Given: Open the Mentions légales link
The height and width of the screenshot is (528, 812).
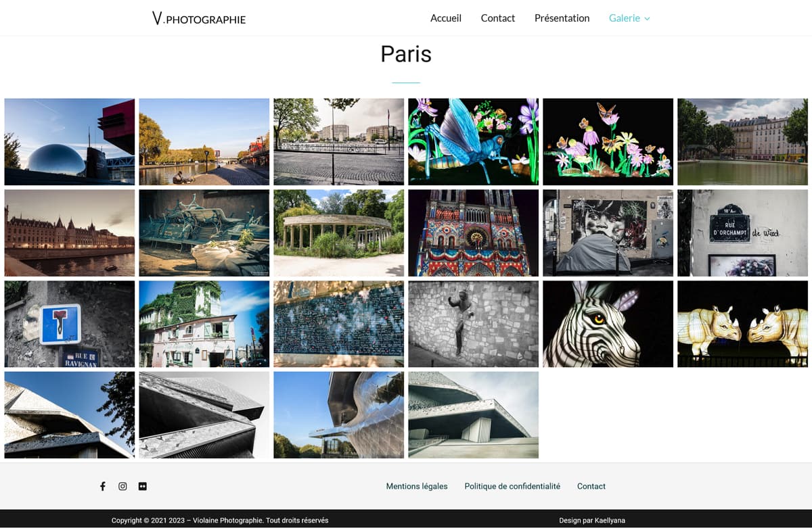Looking at the screenshot, I should point(417,486).
